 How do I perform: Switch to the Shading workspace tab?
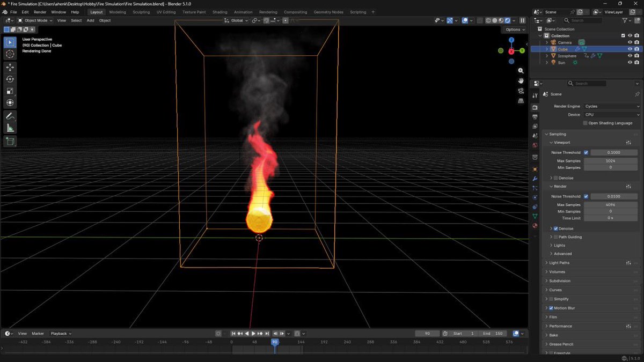tap(219, 12)
